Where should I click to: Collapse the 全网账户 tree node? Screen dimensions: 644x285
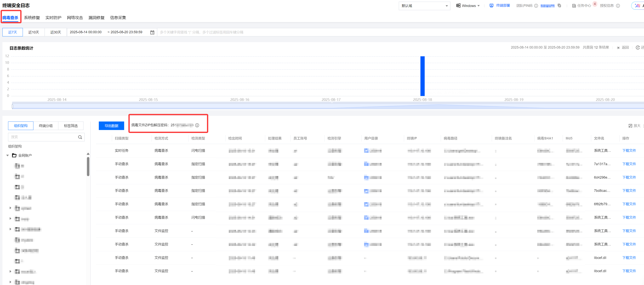pos(7,156)
